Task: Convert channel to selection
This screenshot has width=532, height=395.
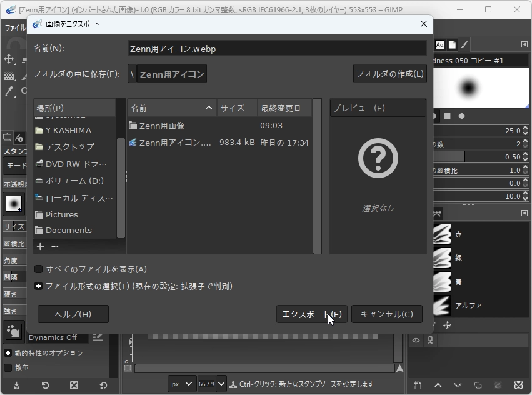Action: click(498, 385)
